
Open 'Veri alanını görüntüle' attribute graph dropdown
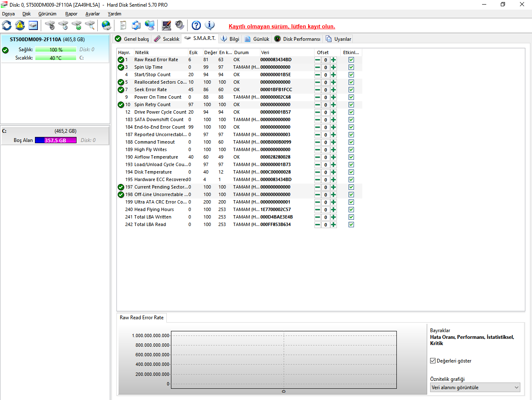coord(475,388)
